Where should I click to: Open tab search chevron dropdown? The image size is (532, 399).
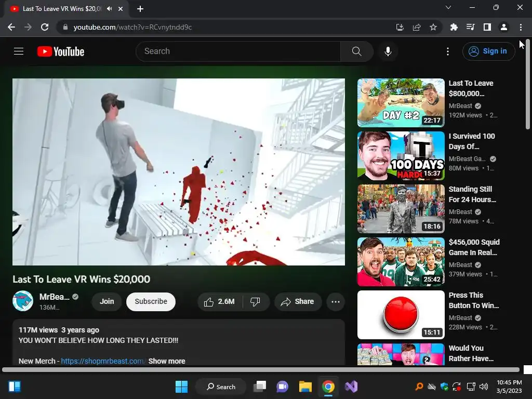click(448, 7)
